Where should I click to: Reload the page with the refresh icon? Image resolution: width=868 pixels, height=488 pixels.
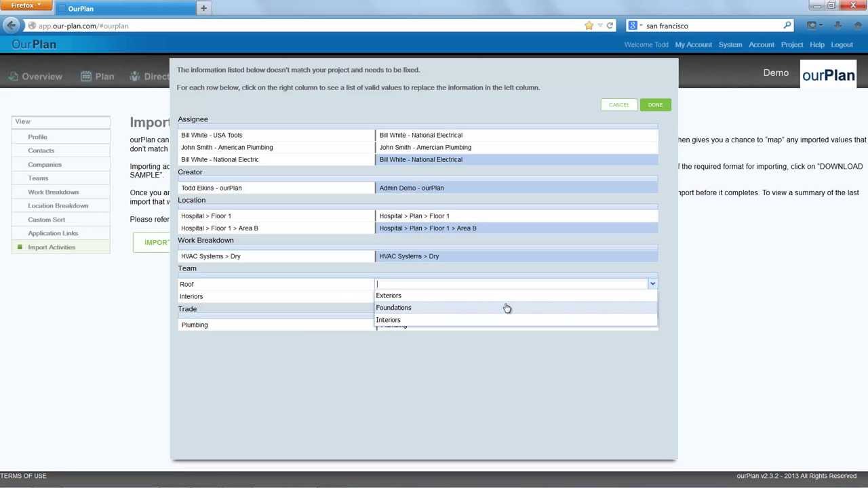point(610,26)
